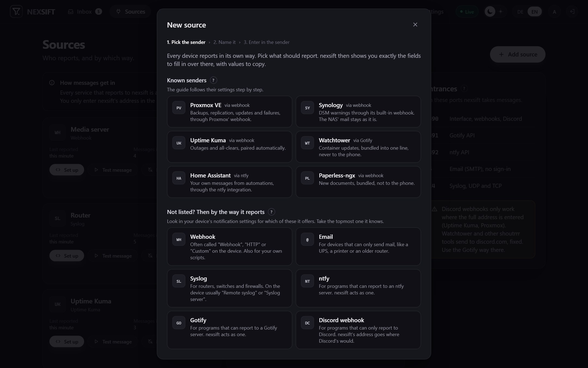Screen dimensions: 588x368
Task: Click the info icon beside How messages get in
Action: pyautogui.click(x=52, y=83)
